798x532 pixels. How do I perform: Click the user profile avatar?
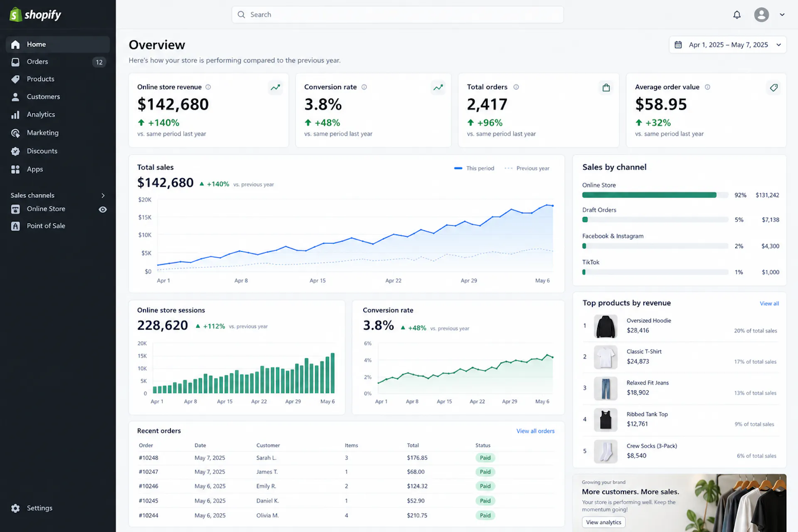coord(761,15)
